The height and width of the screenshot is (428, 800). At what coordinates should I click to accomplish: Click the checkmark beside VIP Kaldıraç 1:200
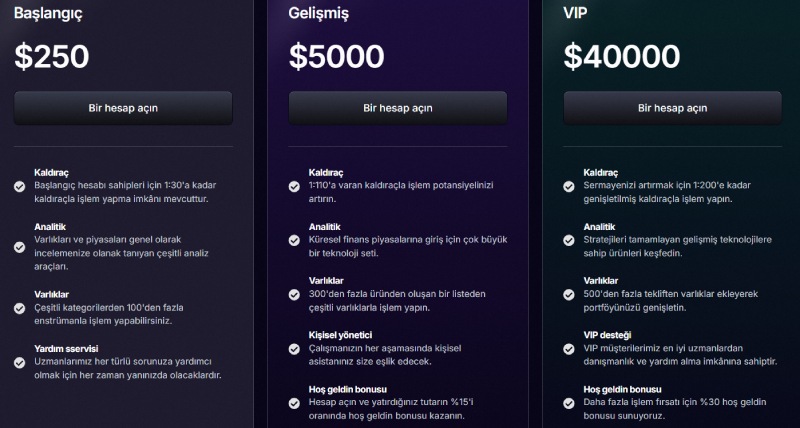click(x=569, y=186)
